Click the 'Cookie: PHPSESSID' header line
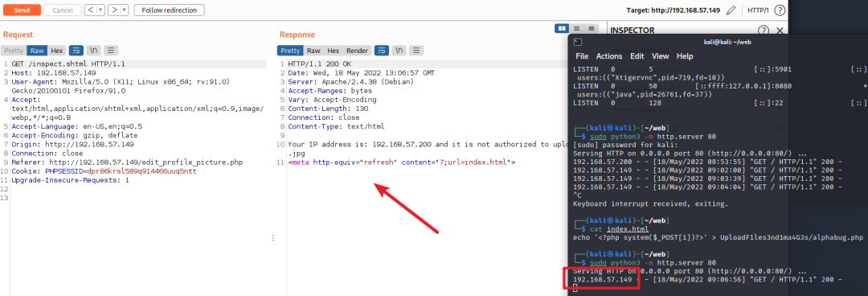 pos(104,171)
